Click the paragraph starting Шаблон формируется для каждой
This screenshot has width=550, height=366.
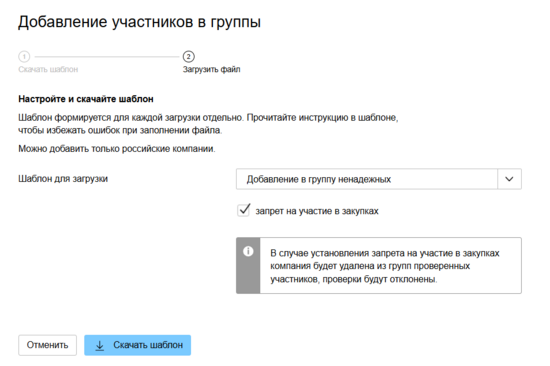pyautogui.click(x=208, y=124)
